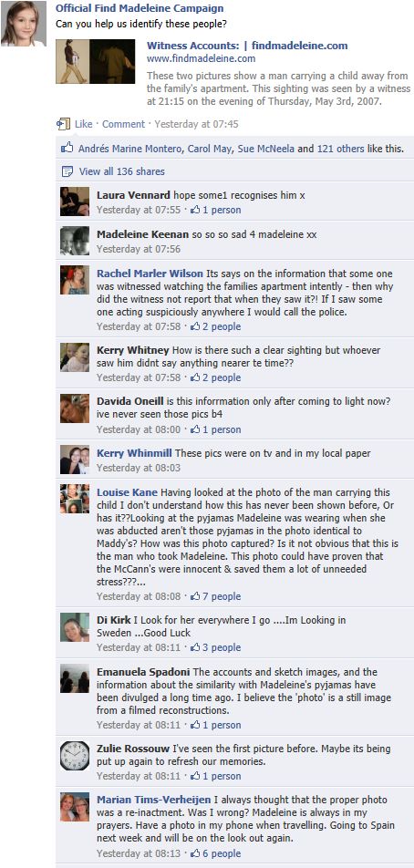Like the Find Madeleine post
414x868 pixels.
click(x=84, y=124)
